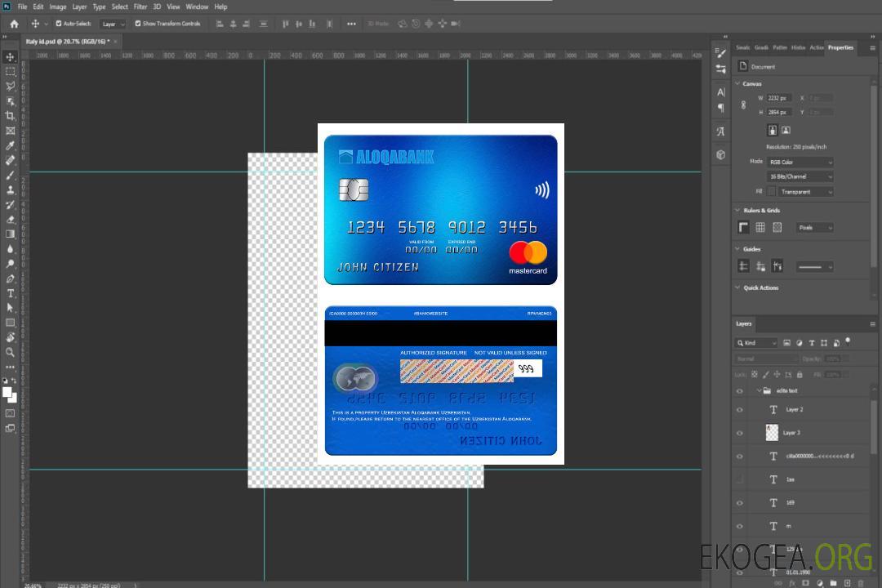Open the 16 Bits/Channel dropdown
The image size is (882, 588).
(800, 176)
